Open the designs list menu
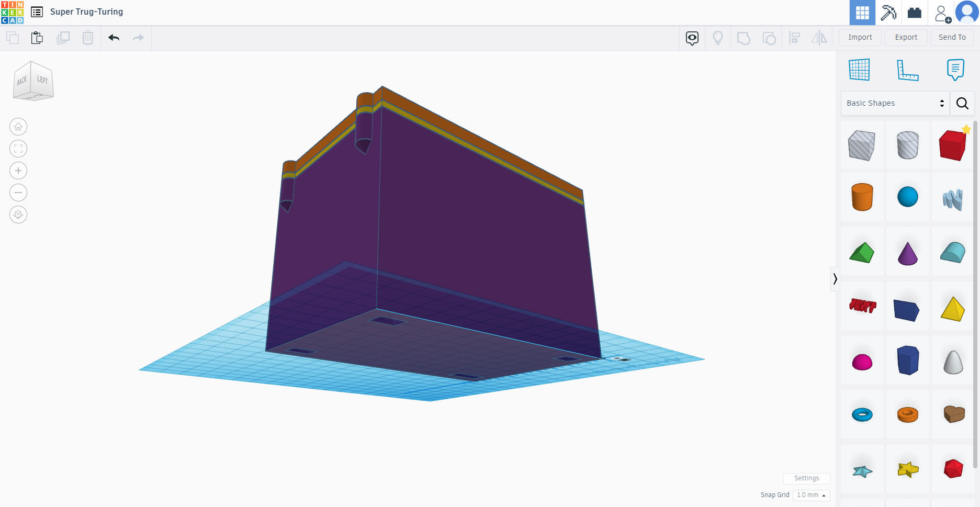This screenshot has width=980, height=507. click(37, 12)
